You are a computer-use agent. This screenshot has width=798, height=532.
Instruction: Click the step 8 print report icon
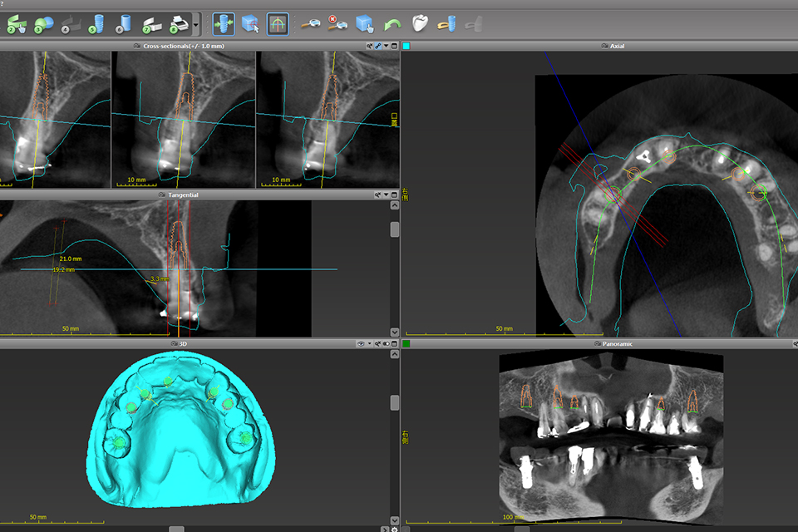[179, 23]
